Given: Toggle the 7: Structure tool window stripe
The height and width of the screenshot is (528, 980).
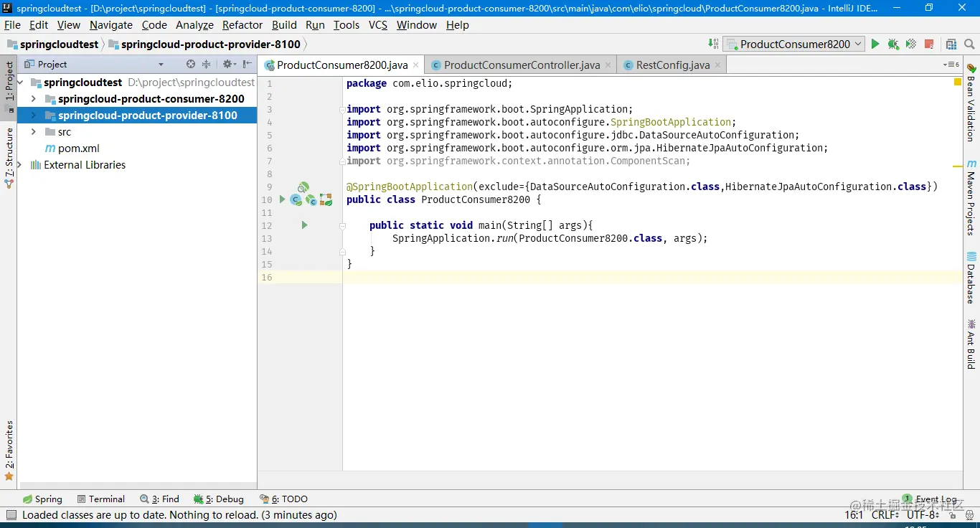Looking at the screenshot, I should point(9,158).
